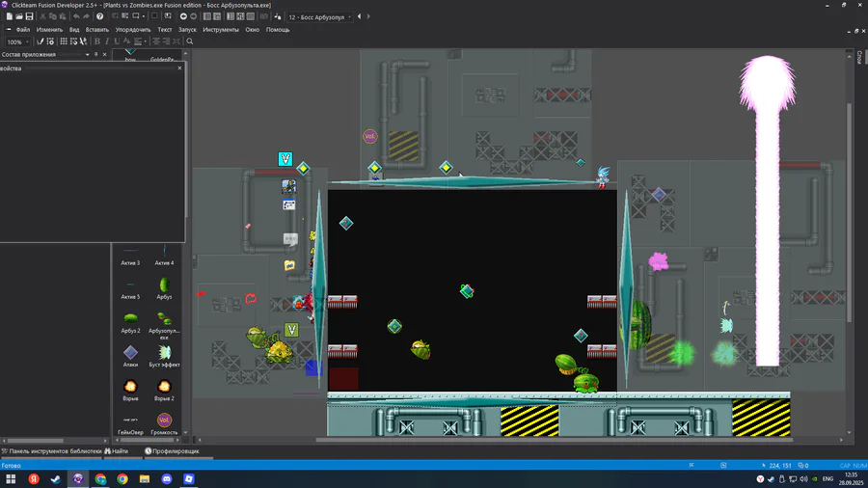Click the Copy toolbar icon
The image size is (868, 488).
[x=53, y=16]
